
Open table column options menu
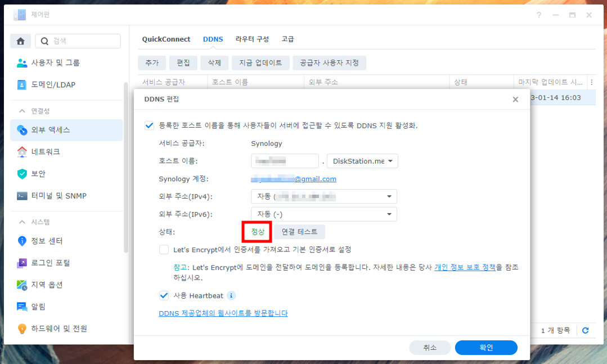click(591, 82)
